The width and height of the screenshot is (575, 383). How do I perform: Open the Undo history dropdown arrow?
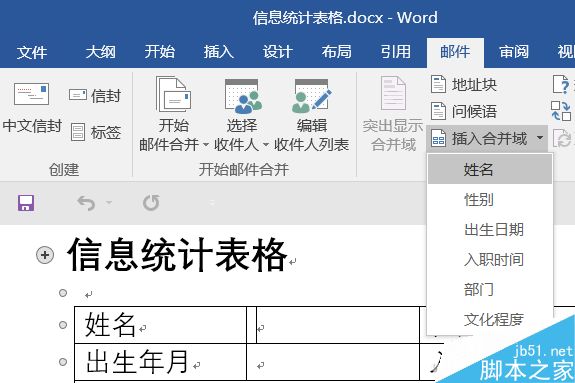coord(109,202)
